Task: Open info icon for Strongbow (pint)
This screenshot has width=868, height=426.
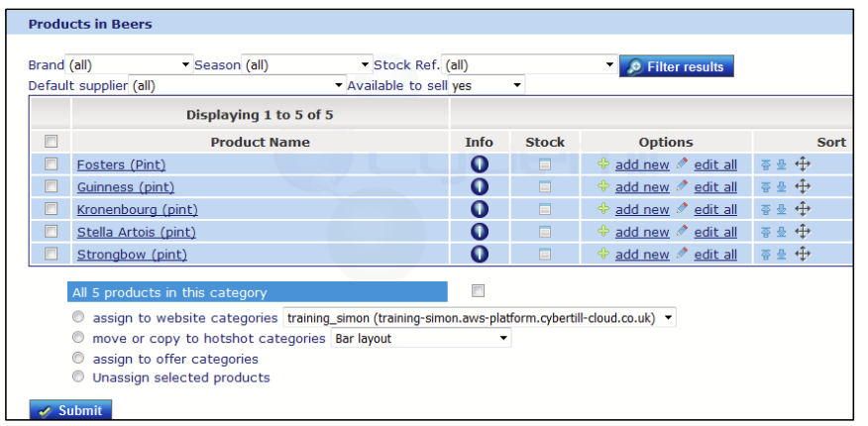Action: click(x=480, y=254)
